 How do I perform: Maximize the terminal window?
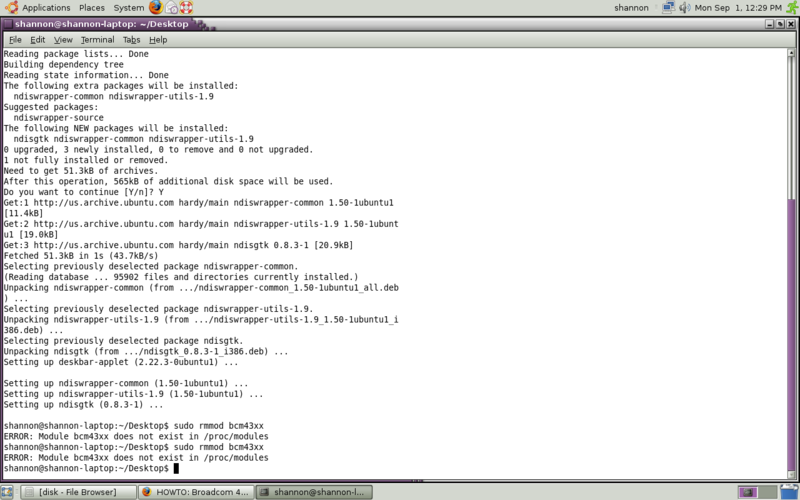780,24
